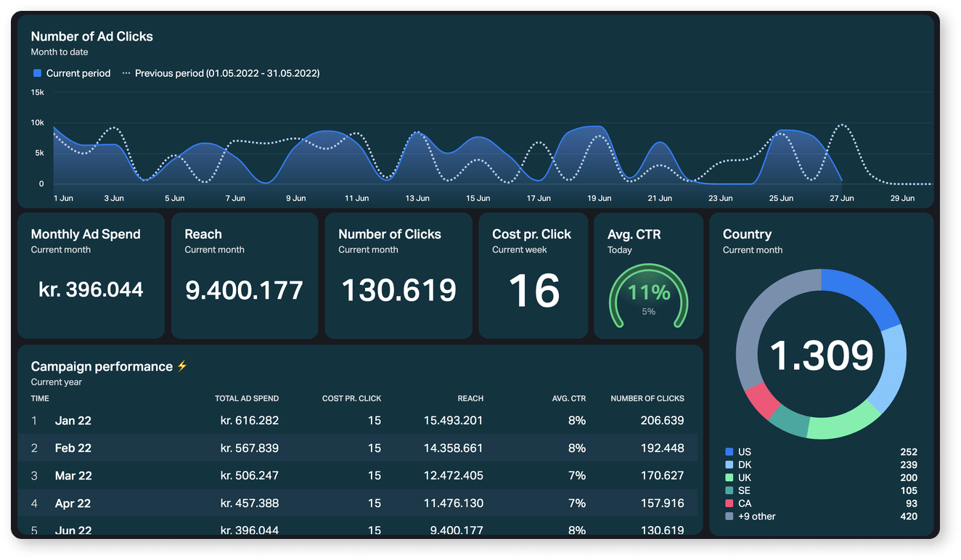Click the Current year subtitle
Image resolution: width=961 pixels, height=560 pixels.
pos(57,382)
